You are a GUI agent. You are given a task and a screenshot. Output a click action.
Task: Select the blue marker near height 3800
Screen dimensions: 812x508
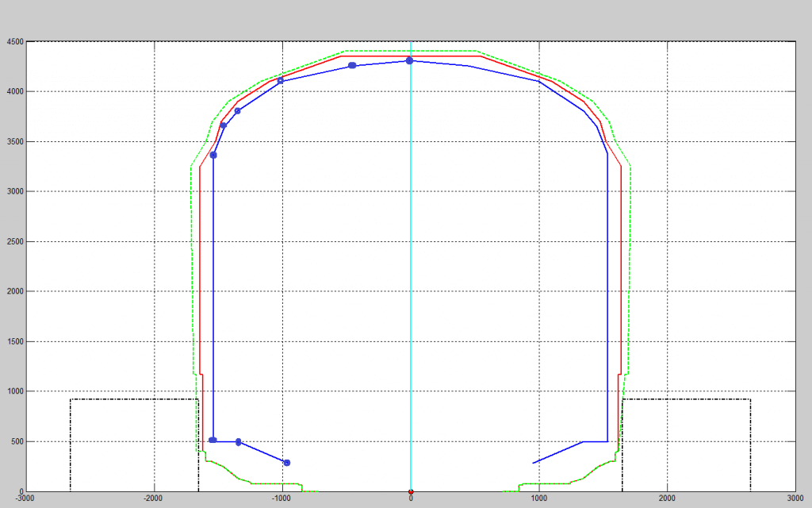[237, 110]
